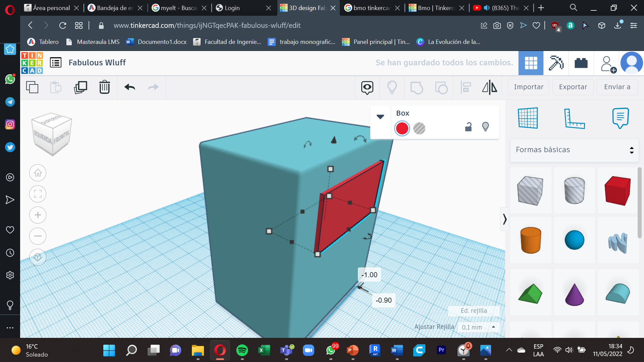644x362 pixels.
Task: Pick the red solid Box shape
Action: click(x=618, y=190)
